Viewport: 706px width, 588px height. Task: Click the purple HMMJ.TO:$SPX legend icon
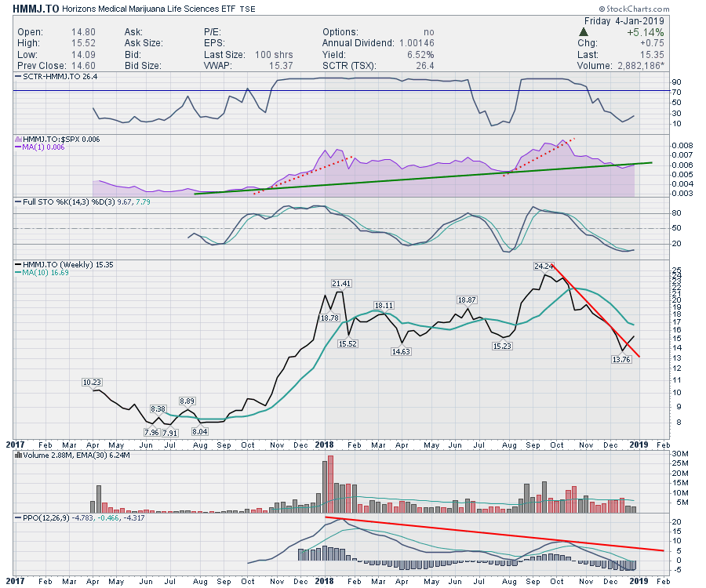click(x=19, y=138)
